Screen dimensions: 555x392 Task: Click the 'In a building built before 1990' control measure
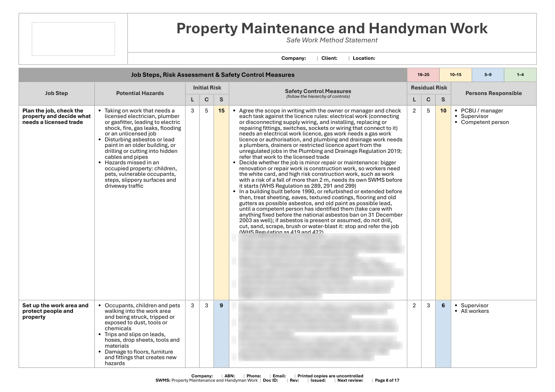320,212
